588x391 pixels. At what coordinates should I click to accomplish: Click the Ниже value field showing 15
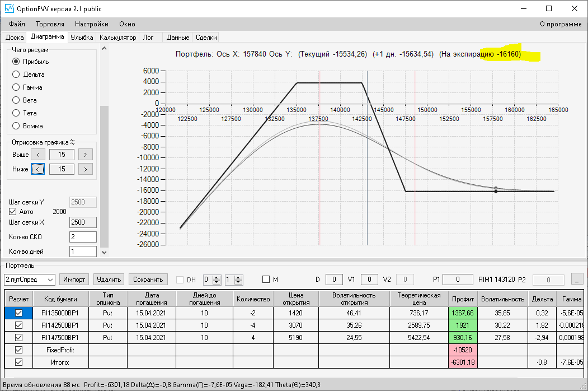point(62,169)
